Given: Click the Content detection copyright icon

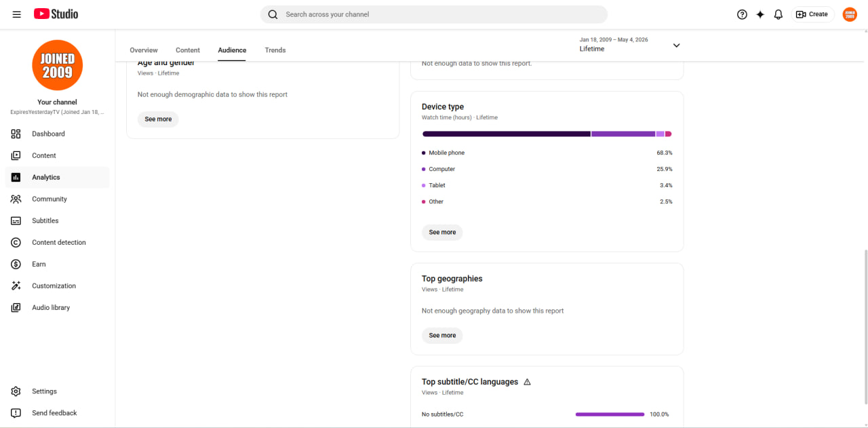Looking at the screenshot, I should point(16,242).
